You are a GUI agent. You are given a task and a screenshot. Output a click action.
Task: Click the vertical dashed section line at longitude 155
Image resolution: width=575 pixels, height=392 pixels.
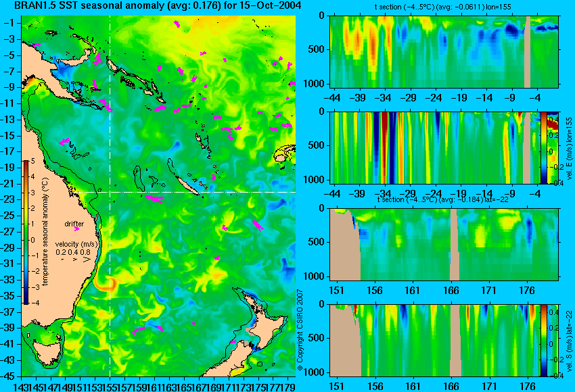coord(110,196)
